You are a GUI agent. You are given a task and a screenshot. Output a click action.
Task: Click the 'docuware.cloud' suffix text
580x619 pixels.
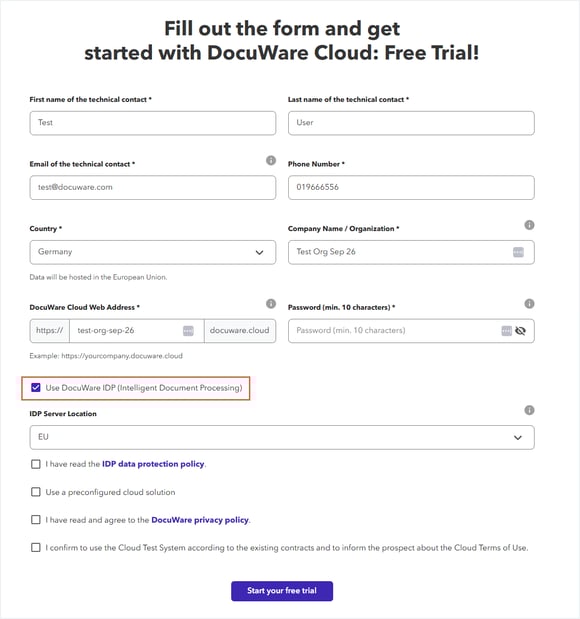[239, 330]
